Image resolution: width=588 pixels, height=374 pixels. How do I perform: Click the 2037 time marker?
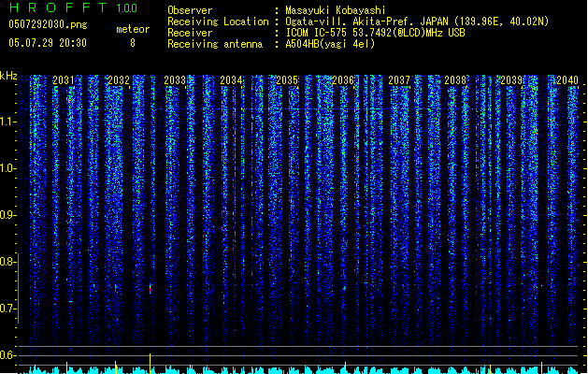point(399,80)
